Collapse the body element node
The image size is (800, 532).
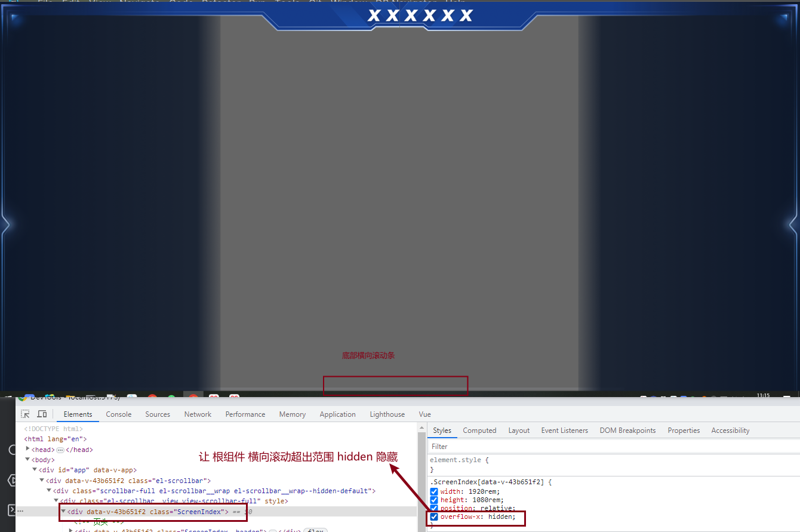tap(28, 459)
